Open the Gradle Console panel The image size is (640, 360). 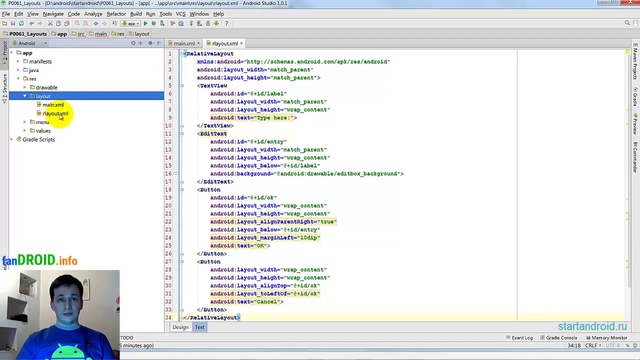(559, 338)
